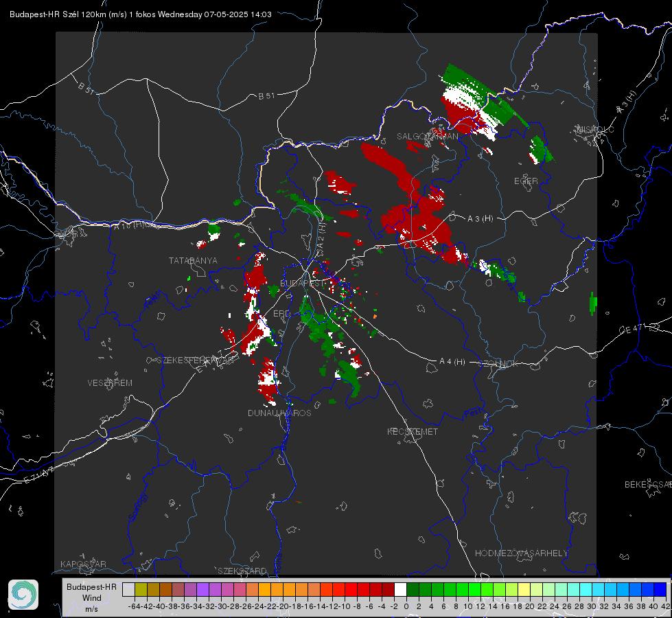The image size is (672, 618).
Task: Pick the dark red swatch between -4 and -2
Action: point(388,589)
